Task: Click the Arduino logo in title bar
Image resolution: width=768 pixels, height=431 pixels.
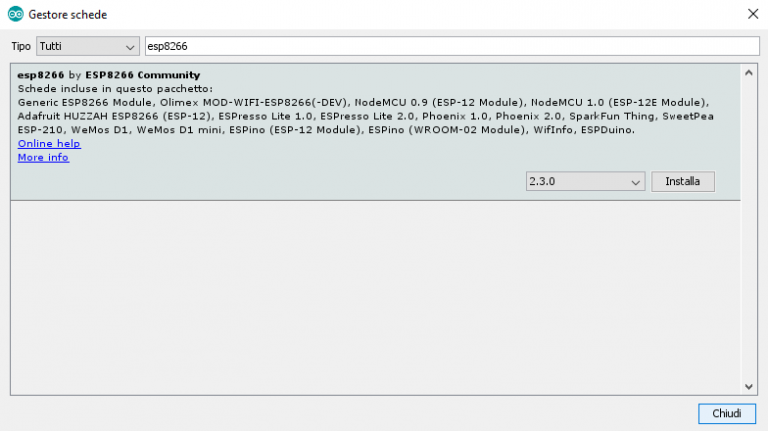Action: [x=15, y=15]
